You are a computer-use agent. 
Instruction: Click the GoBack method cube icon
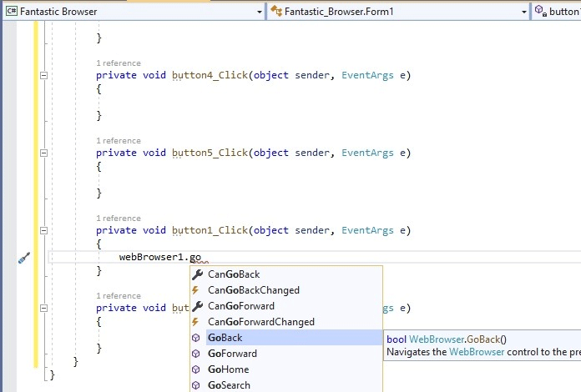pyautogui.click(x=196, y=338)
